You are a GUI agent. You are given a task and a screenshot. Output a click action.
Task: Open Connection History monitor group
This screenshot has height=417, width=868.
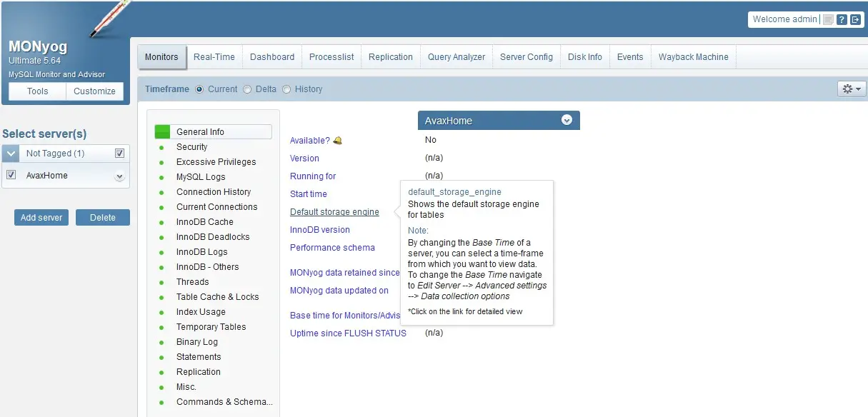pyautogui.click(x=214, y=192)
